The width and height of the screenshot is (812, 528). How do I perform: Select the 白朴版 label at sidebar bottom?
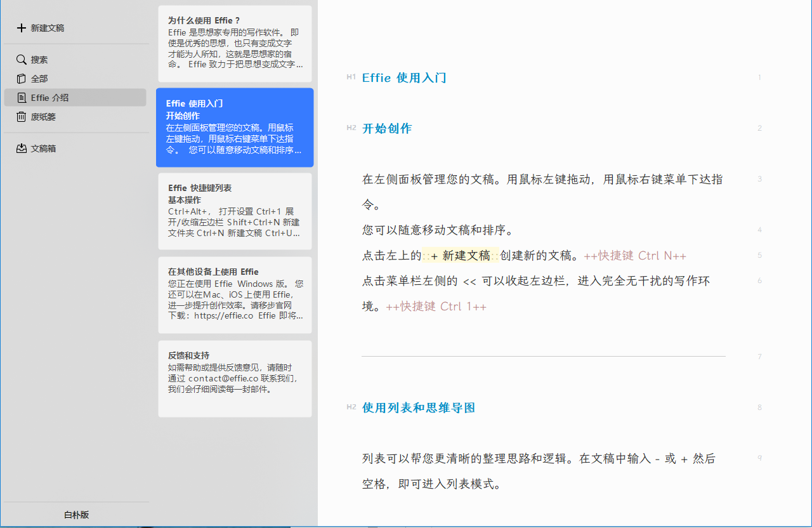tap(76, 515)
